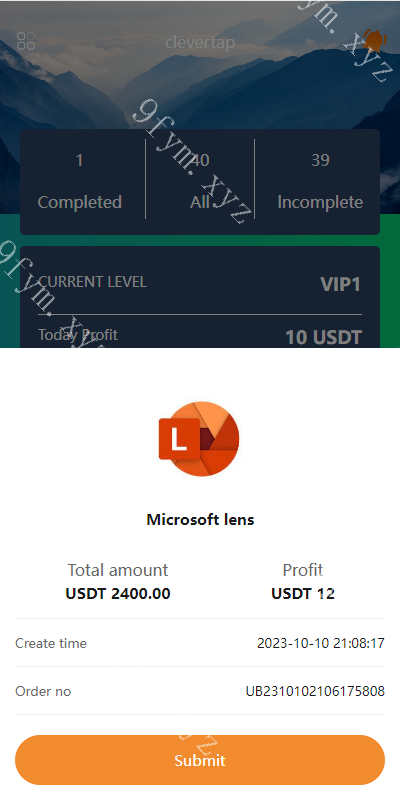
Task: Click the Today Profit row
Action: (x=200, y=336)
